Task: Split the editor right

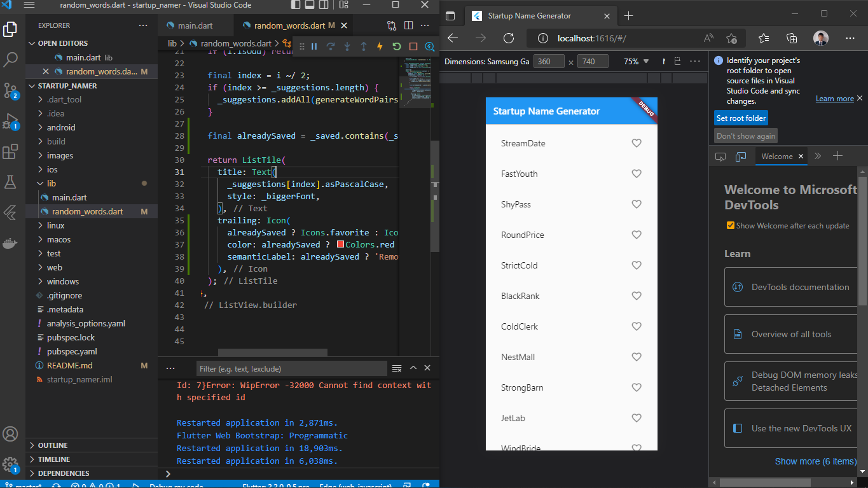Action: tap(408, 26)
